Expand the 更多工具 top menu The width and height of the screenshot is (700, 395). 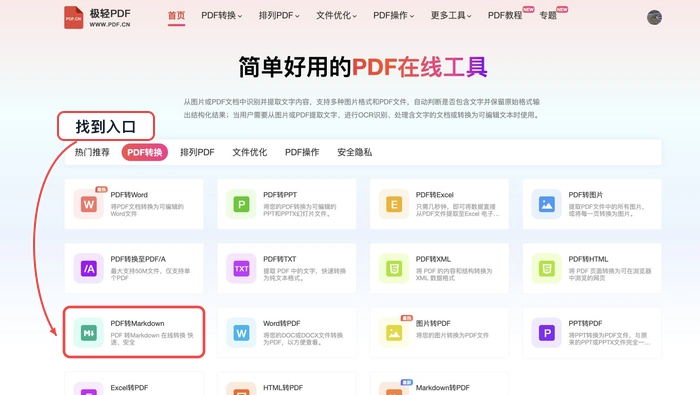click(x=451, y=16)
